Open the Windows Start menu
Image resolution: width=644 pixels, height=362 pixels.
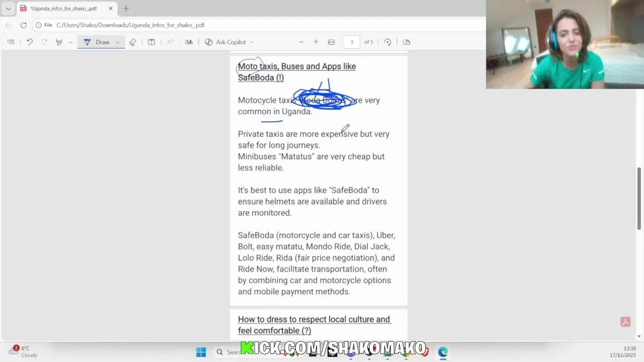201,352
